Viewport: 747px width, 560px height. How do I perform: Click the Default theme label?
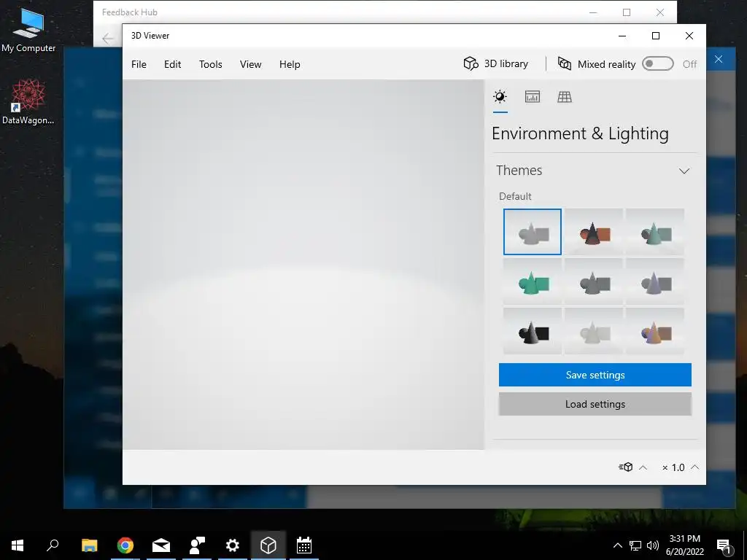pyautogui.click(x=515, y=196)
